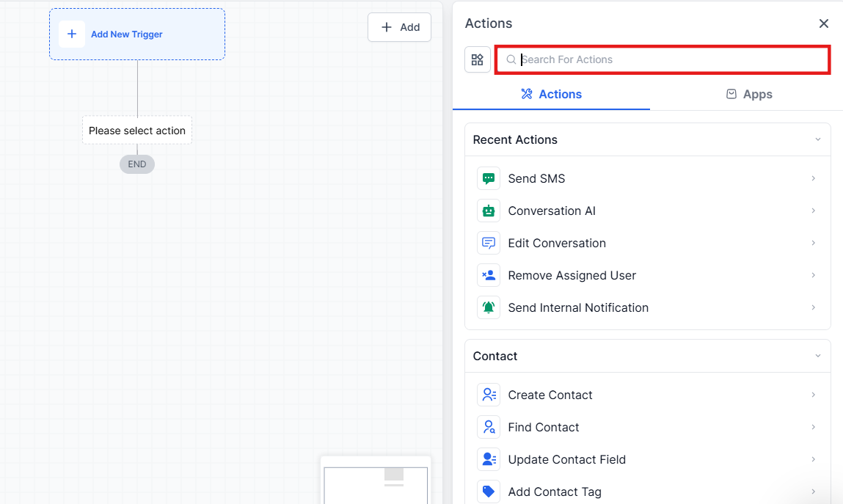Select the Actions tab
The image size is (843, 504).
pyautogui.click(x=551, y=94)
